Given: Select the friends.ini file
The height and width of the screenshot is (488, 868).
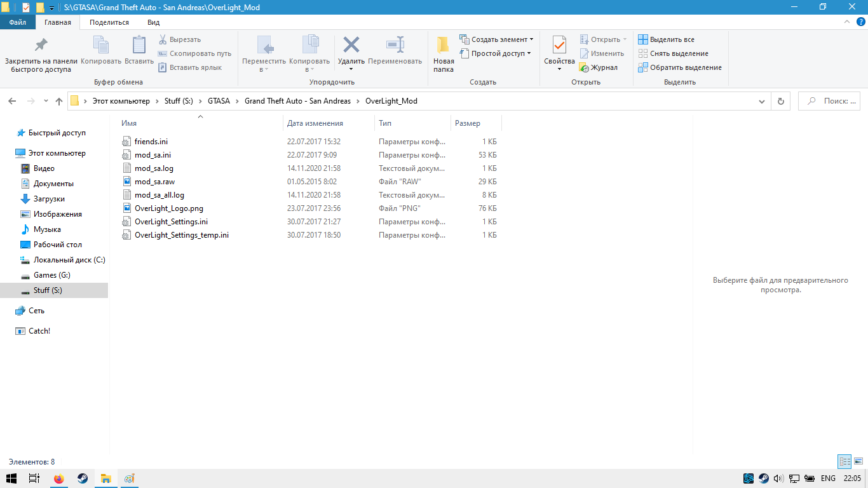Looking at the screenshot, I should [151, 141].
